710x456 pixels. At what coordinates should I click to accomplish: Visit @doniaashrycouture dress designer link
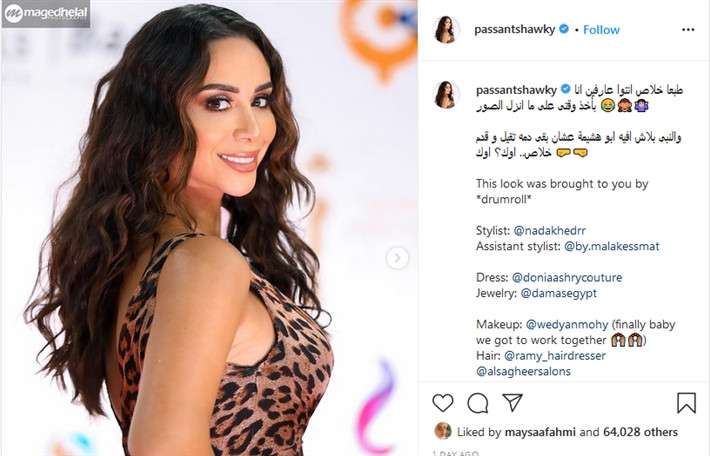click(567, 278)
